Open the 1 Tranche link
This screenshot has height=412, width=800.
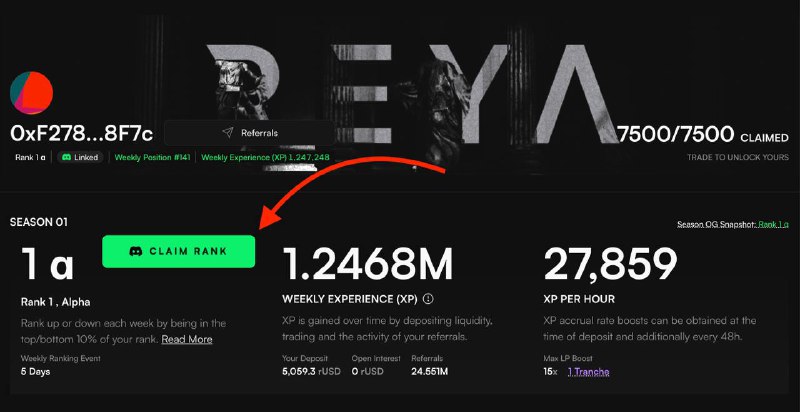pos(588,372)
